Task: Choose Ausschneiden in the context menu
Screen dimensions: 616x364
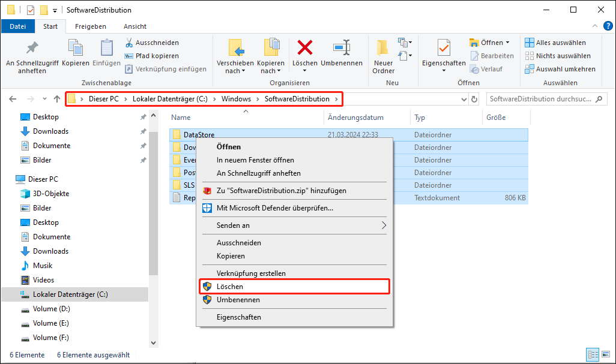Action: (294, 242)
